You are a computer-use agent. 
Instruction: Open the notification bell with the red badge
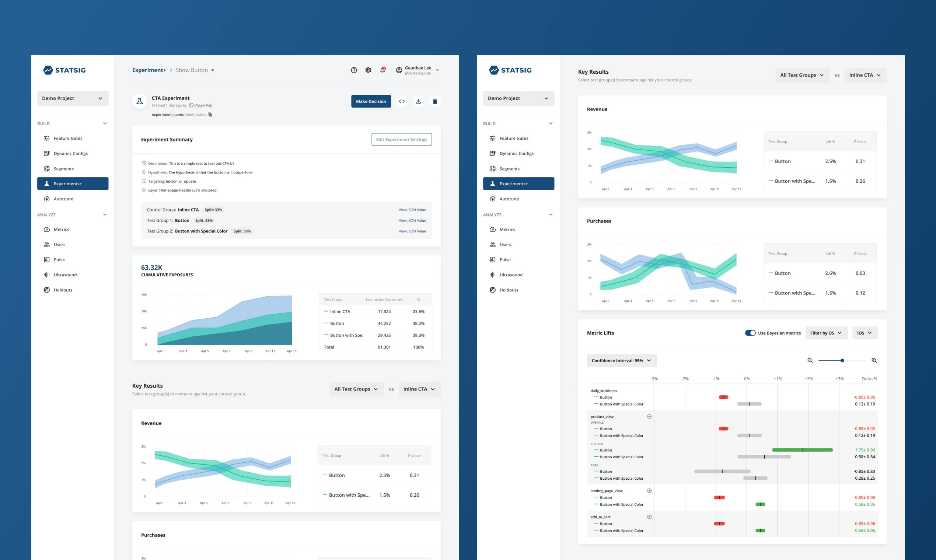(x=383, y=70)
